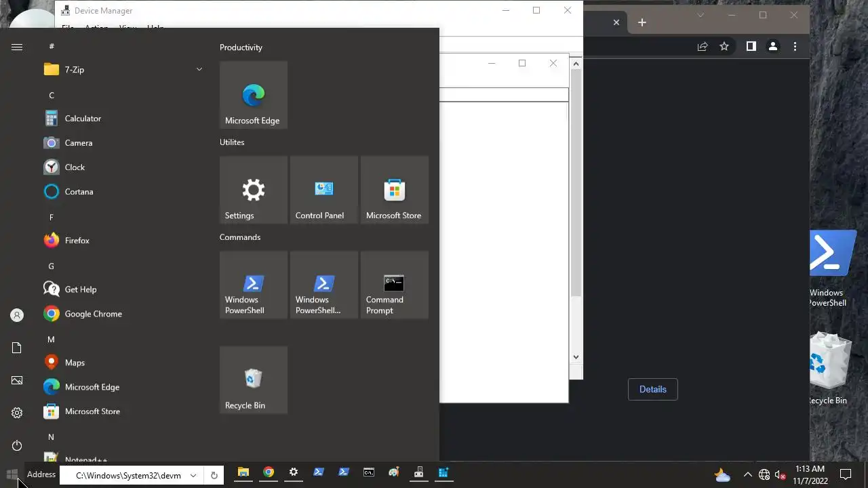This screenshot has width=868, height=488.
Task: Open Microsoft Edge in the app list
Action: click(123, 387)
